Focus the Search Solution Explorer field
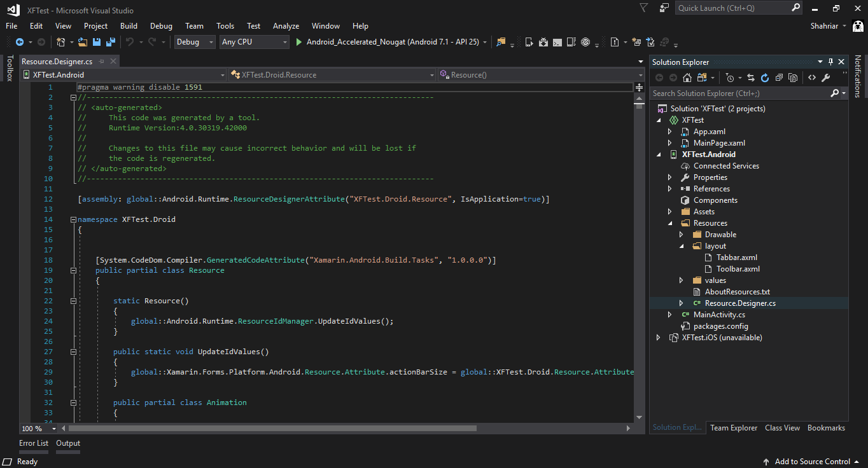868x468 pixels. tap(741, 93)
